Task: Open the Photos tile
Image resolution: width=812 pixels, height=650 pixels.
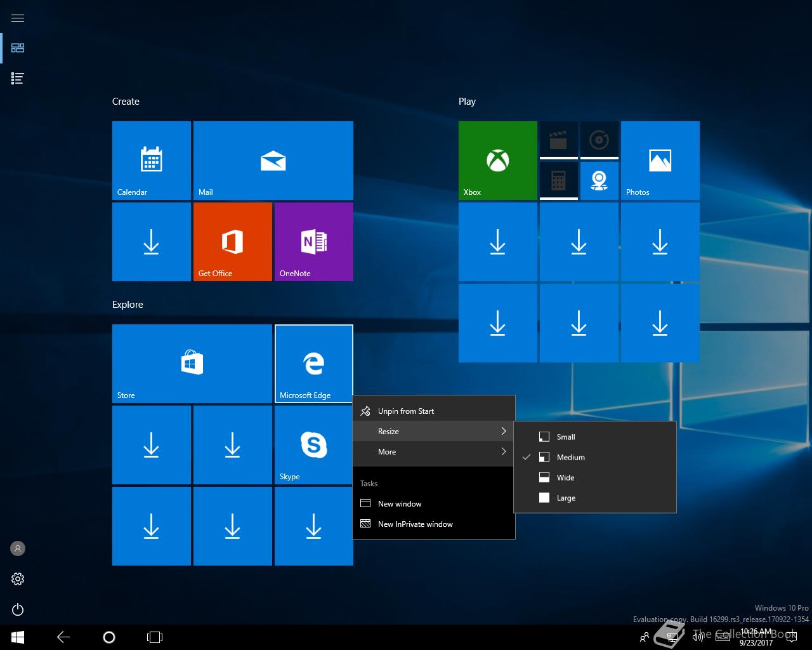Action: click(x=660, y=161)
